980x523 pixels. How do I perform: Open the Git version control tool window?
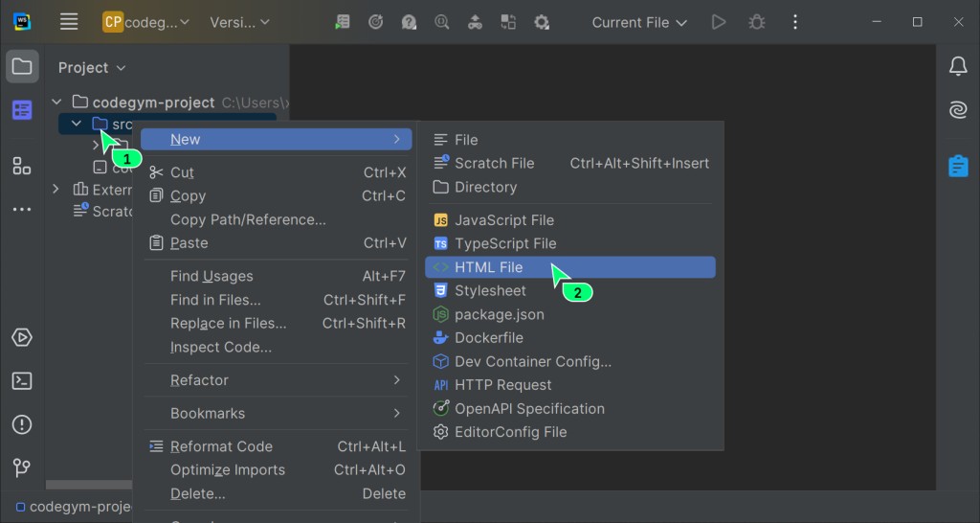22,467
